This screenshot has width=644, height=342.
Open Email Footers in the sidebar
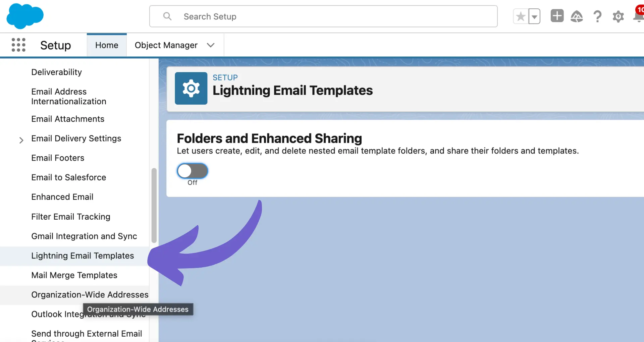click(58, 158)
